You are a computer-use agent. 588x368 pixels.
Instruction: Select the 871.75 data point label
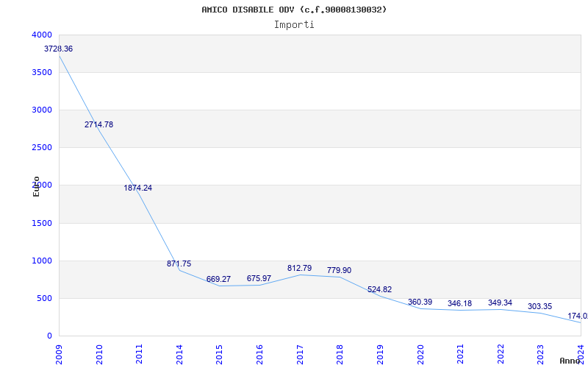[179, 263]
